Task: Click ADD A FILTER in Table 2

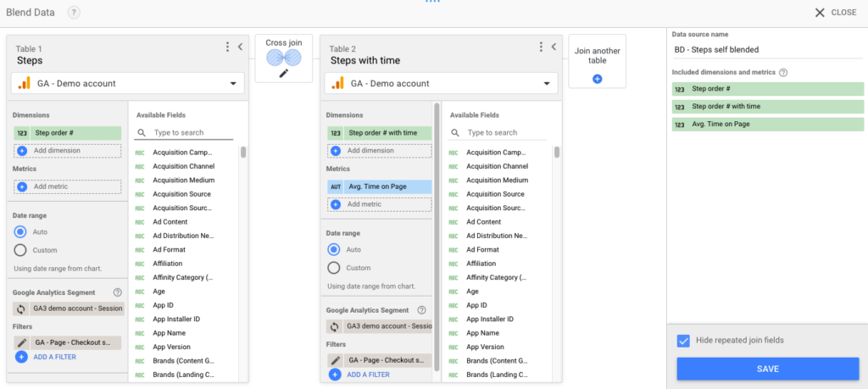Action: 359,375
